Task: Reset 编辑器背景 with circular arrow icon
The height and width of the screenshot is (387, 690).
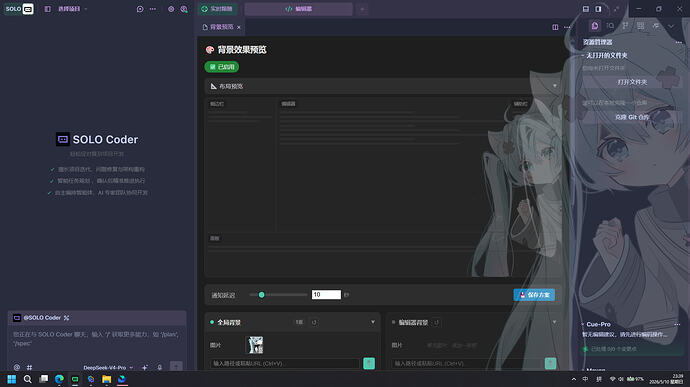Action: pyautogui.click(x=436, y=323)
